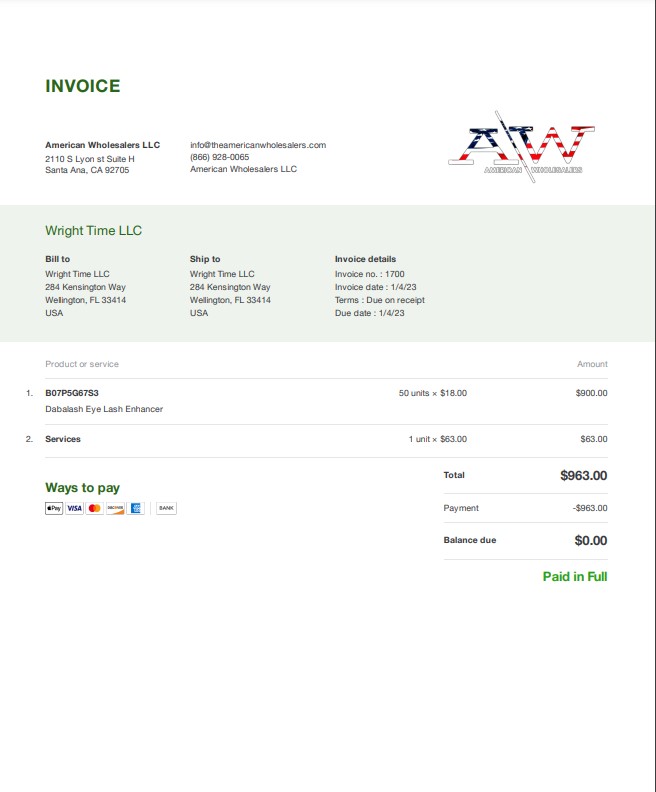Click the Santa Ana, CA 92705 line
656x792 pixels.
point(87,170)
